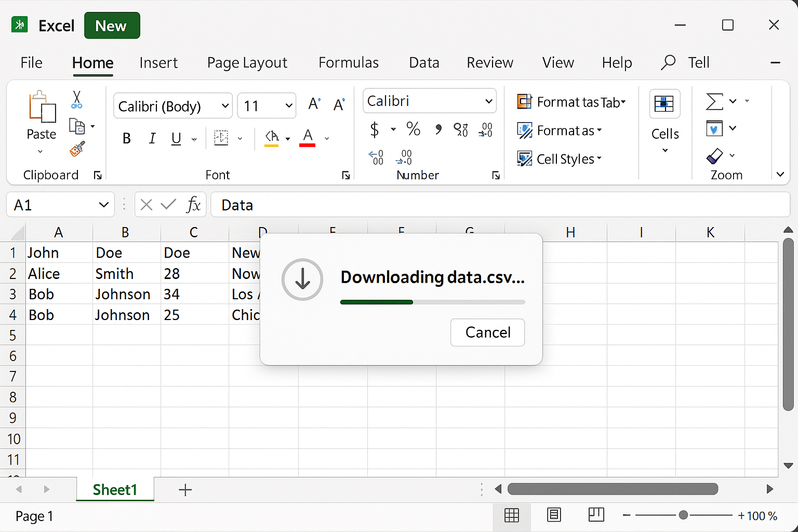Click the horizontal scrollbar thumb
The width and height of the screenshot is (798, 532).
(613, 489)
